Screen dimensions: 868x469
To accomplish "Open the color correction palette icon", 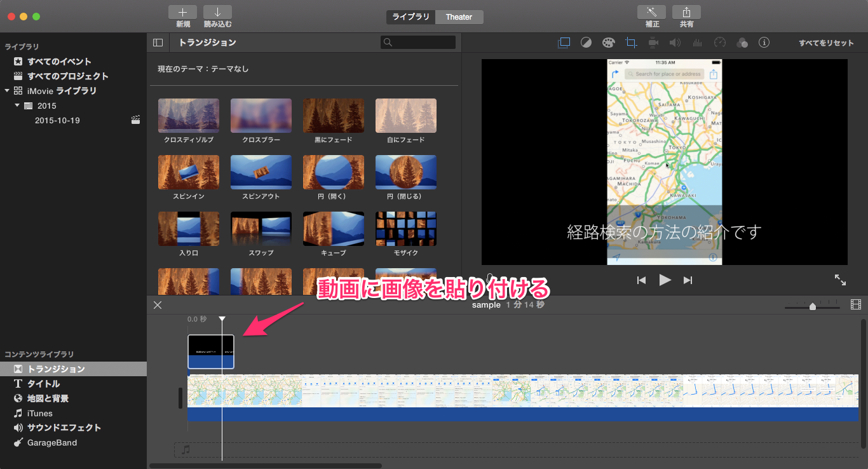I will [608, 43].
